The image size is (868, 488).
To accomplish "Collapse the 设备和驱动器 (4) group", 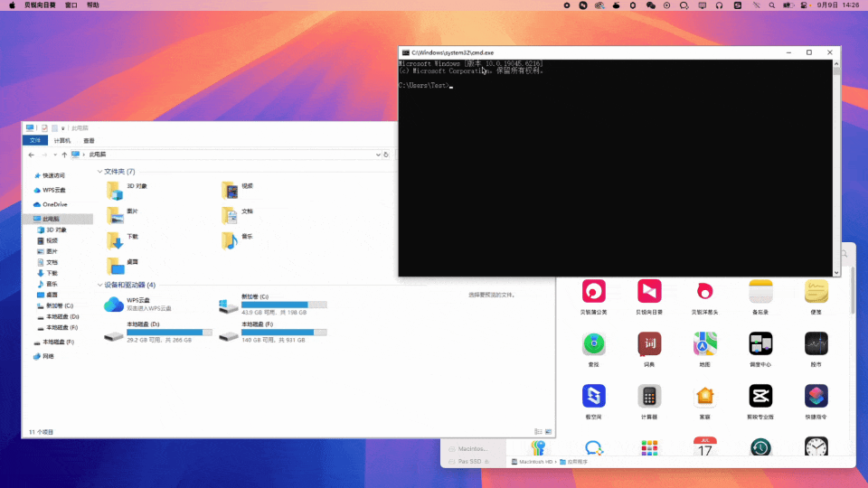I will [x=99, y=285].
